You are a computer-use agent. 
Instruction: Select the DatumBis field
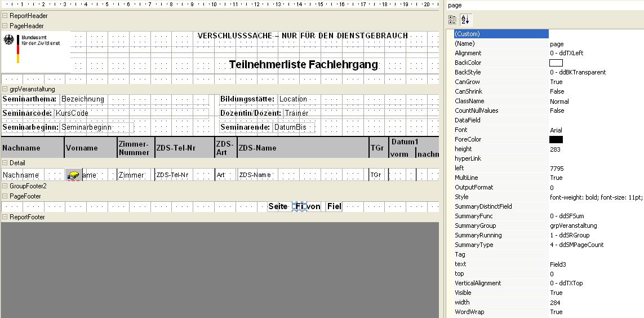point(294,127)
